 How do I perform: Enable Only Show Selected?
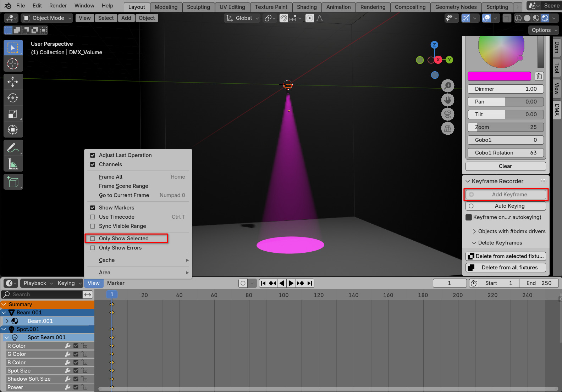pyautogui.click(x=93, y=239)
